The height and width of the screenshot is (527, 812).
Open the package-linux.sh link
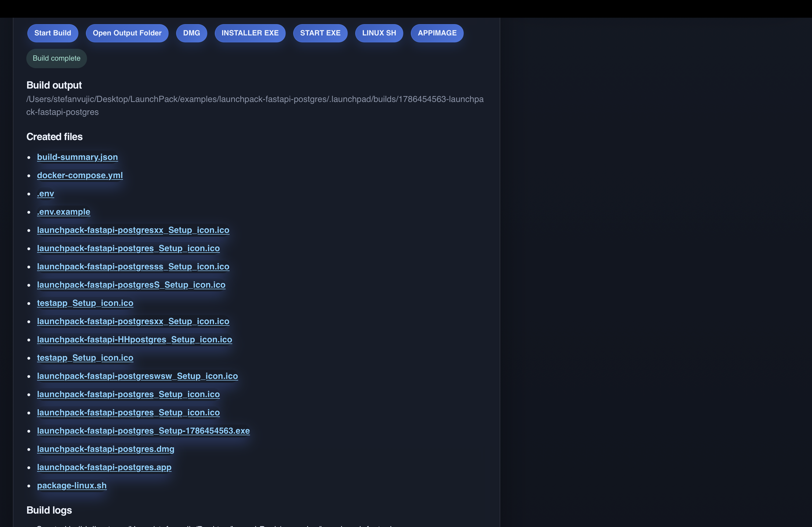tap(72, 485)
